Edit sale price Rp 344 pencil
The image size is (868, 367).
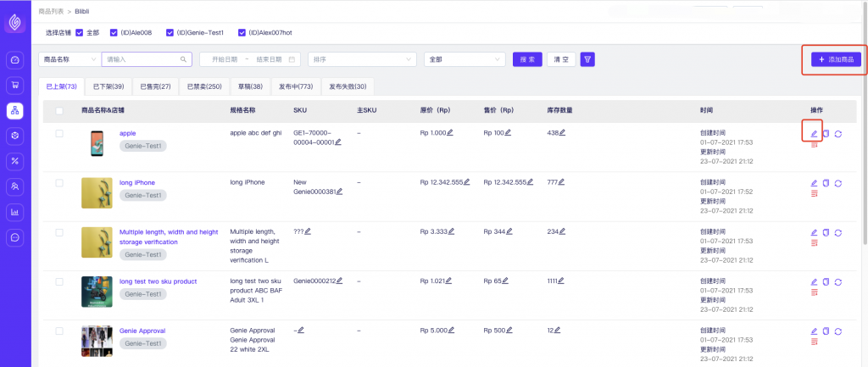pyautogui.click(x=509, y=232)
